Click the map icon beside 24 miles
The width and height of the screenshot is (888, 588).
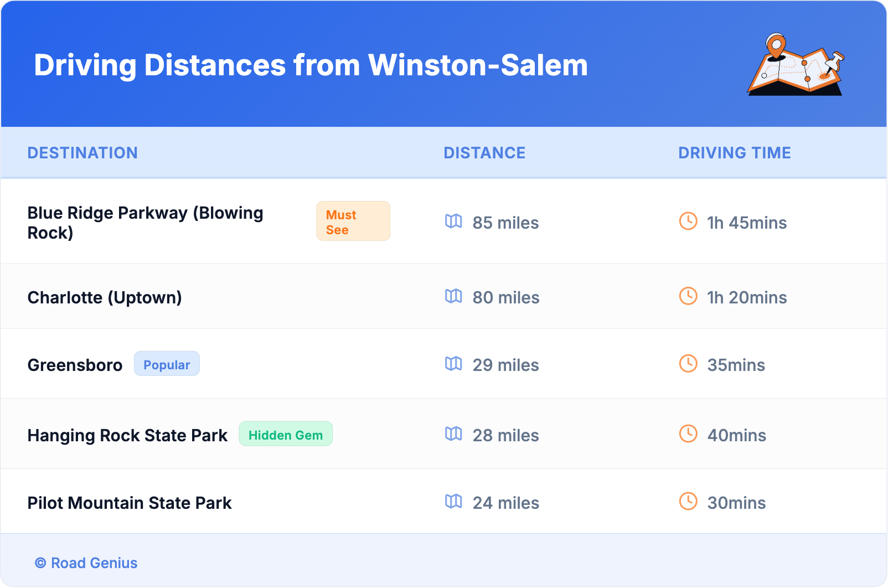(453, 502)
